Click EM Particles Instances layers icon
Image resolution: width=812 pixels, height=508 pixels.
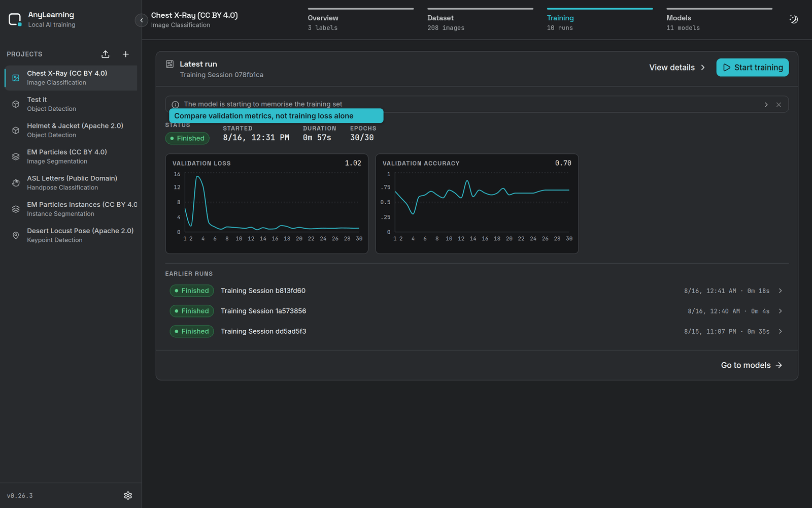pyautogui.click(x=16, y=209)
